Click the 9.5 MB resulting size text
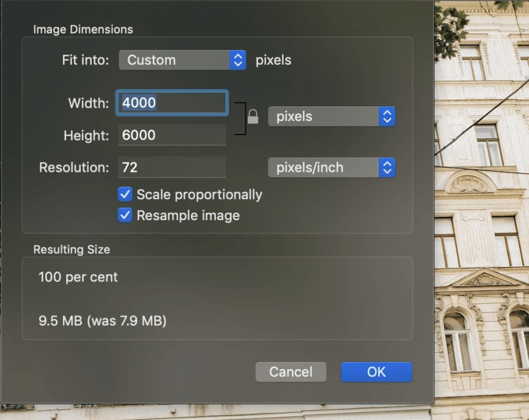 point(102,321)
